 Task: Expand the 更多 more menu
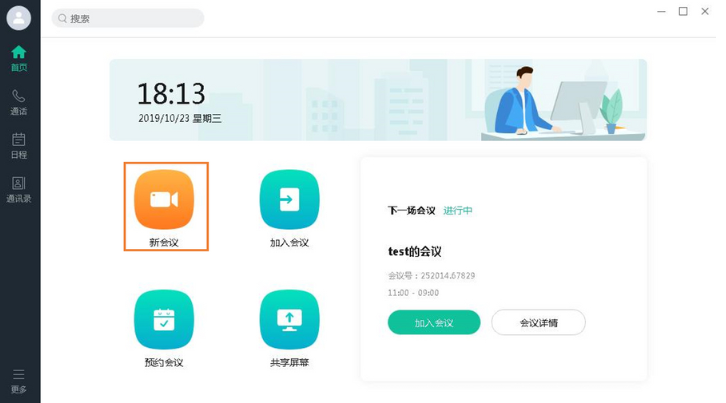19,380
